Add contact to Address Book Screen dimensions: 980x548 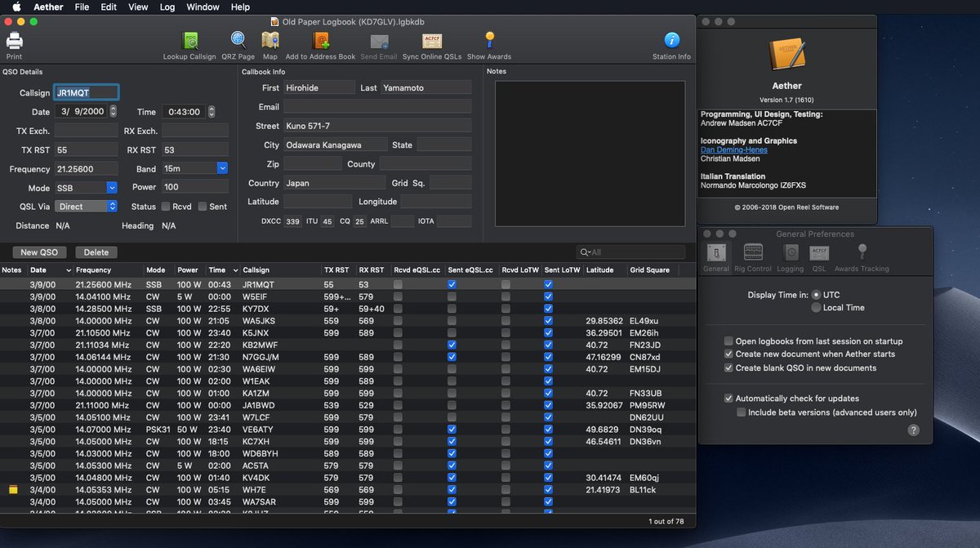[320, 41]
